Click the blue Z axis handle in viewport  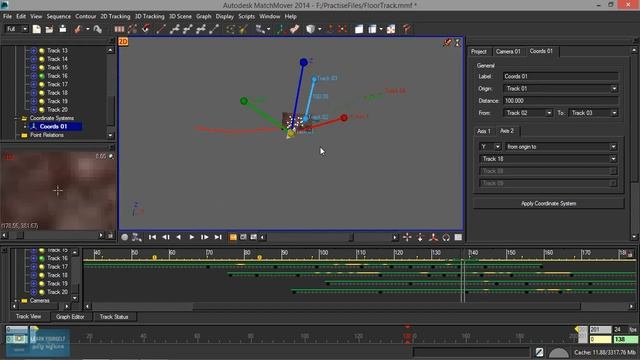click(304, 62)
